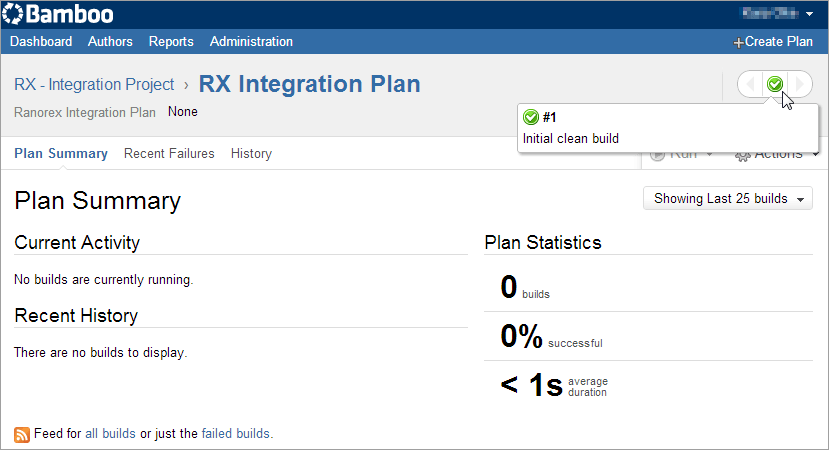Click the '0 builds' statistic
Image resolution: width=829 pixels, height=450 pixels.
coord(525,288)
